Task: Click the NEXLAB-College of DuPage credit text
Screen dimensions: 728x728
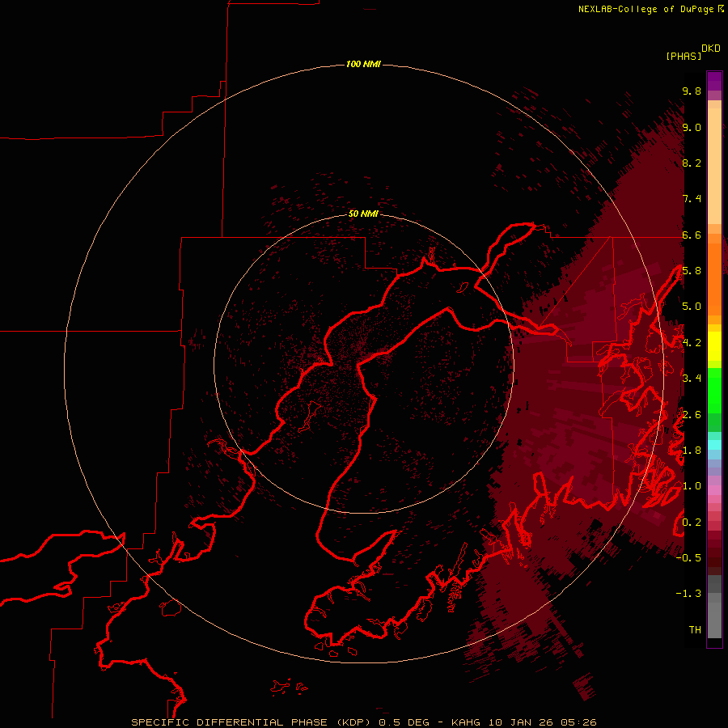Action: tap(646, 9)
